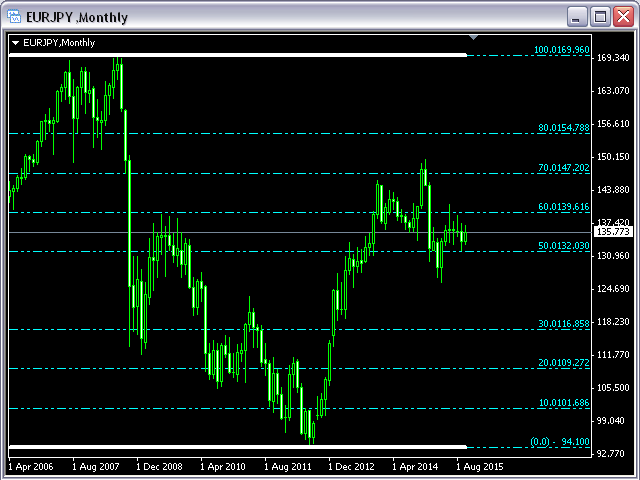Click the 30.0 Fibonacci level label 116.858
The height and width of the screenshot is (480, 640).
pos(564,325)
